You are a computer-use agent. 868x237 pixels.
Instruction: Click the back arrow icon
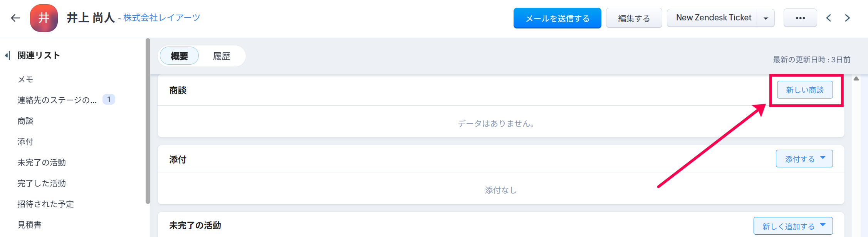(x=15, y=18)
